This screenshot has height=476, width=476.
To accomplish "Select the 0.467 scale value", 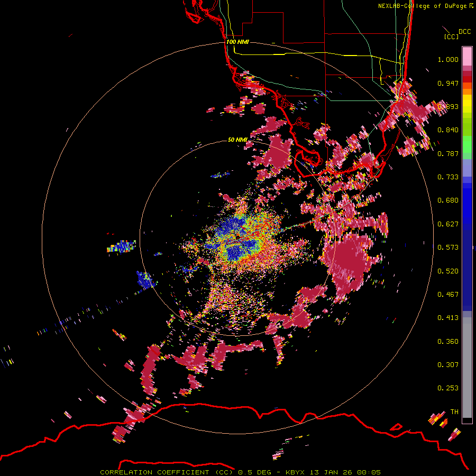I will point(448,295).
